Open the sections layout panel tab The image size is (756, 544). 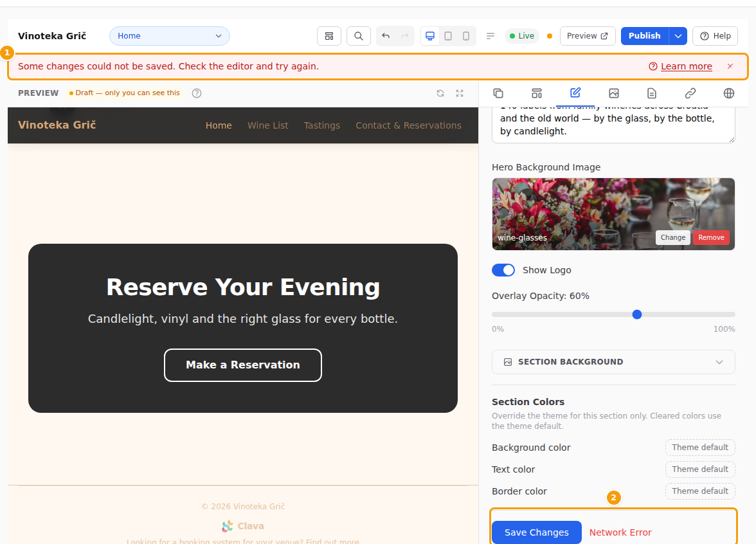coord(537,93)
